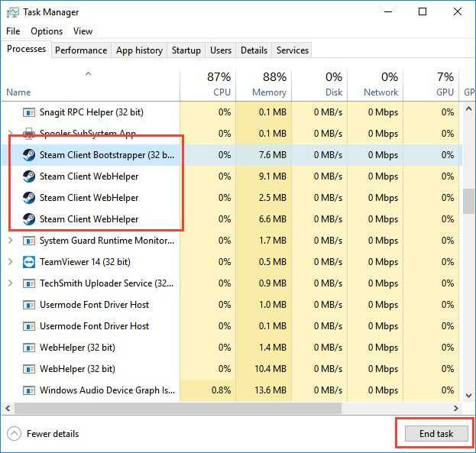This screenshot has height=453, width=476.
Task: Open the Options menu
Action: coord(47,31)
